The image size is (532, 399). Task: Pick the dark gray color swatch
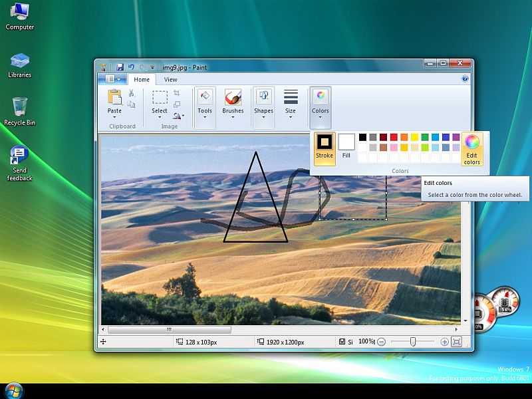point(373,137)
